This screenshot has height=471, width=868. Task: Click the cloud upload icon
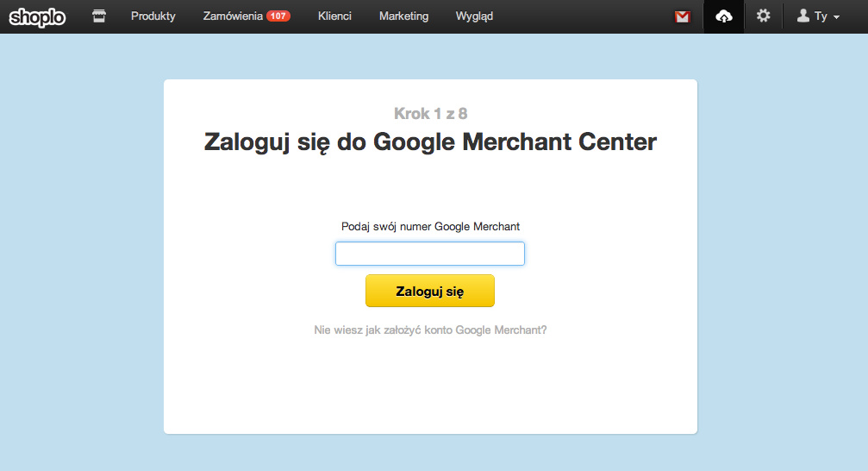723,16
